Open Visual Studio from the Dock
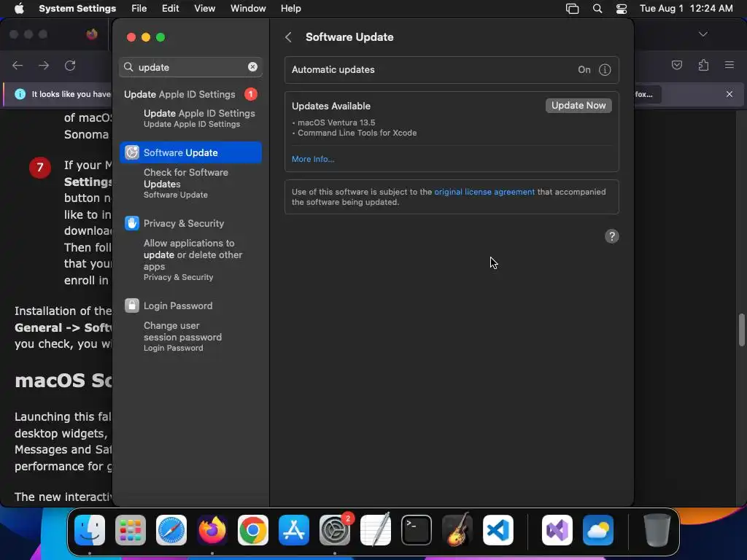 click(x=557, y=530)
